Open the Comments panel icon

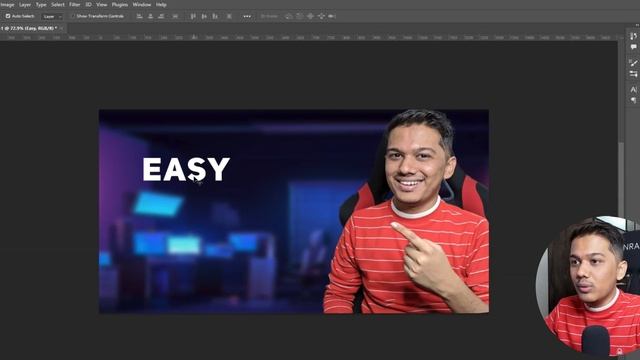[633, 47]
